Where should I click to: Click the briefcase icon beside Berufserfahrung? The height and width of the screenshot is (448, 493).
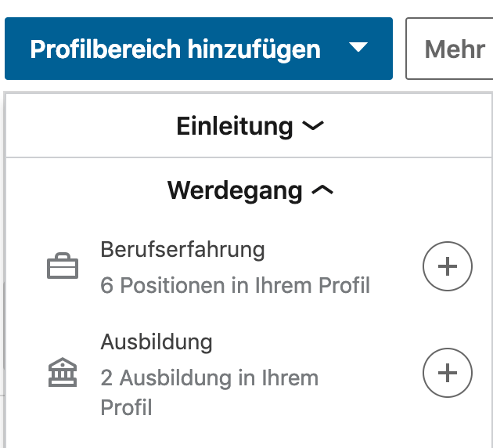[63, 266]
